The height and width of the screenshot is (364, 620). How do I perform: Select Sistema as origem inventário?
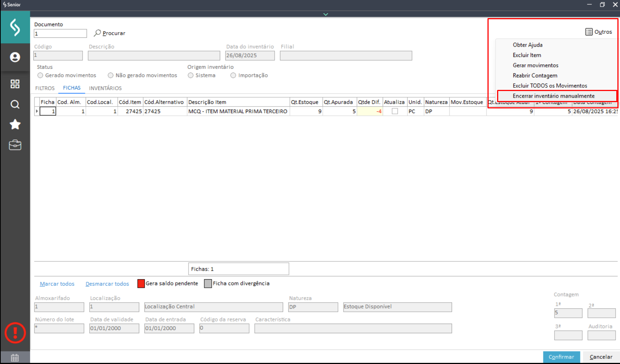(x=191, y=75)
